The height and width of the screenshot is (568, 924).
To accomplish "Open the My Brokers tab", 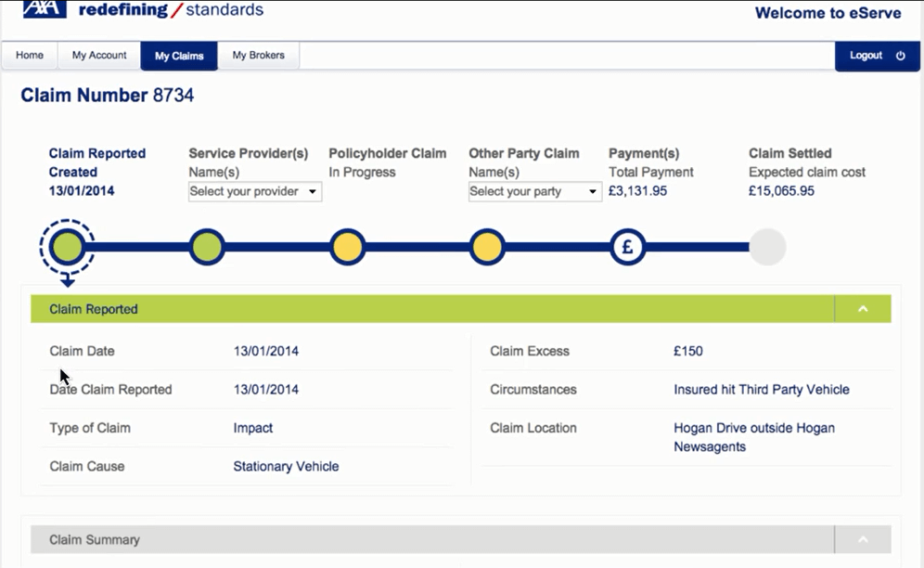I will 259,56.
